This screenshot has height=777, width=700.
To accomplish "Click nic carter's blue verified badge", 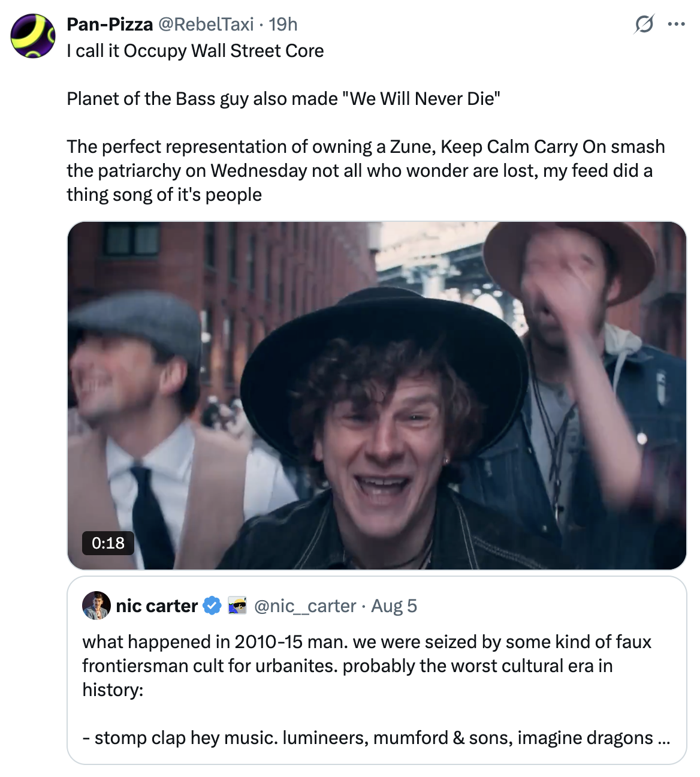I will 212,606.
